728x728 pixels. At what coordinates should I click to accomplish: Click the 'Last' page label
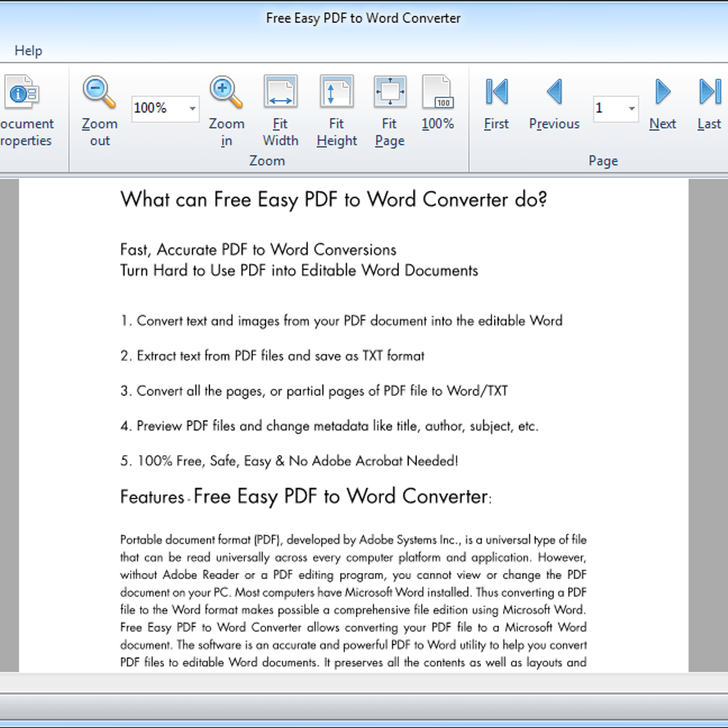pos(709,124)
